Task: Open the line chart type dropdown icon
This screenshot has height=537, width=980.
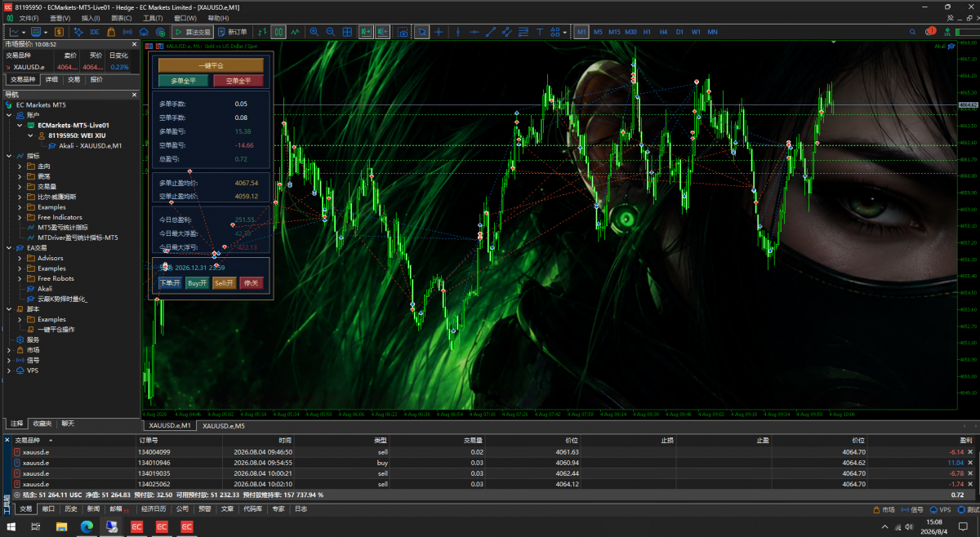Action: tap(17, 32)
